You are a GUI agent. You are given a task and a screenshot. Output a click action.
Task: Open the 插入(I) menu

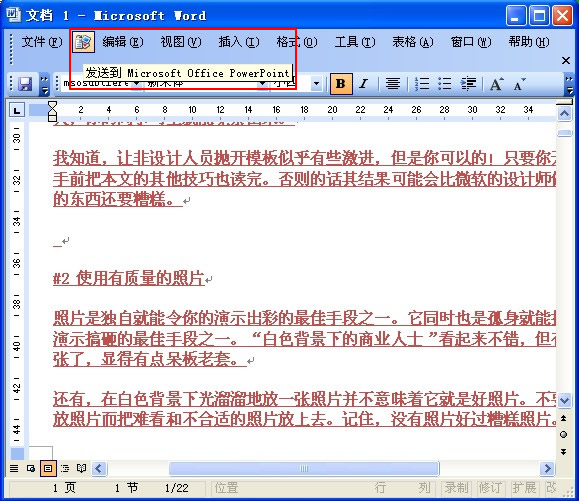pos(239,42)
